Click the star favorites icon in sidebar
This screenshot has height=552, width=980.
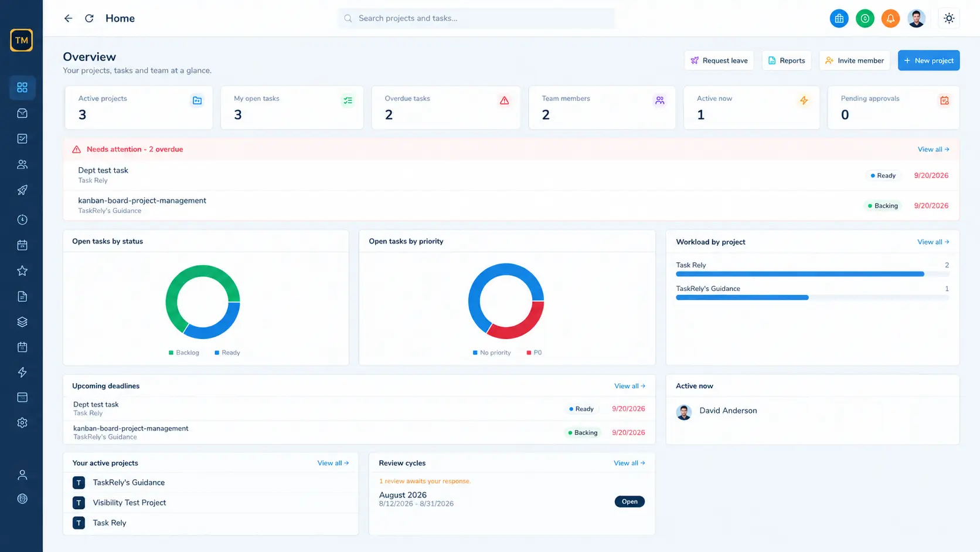22,270
